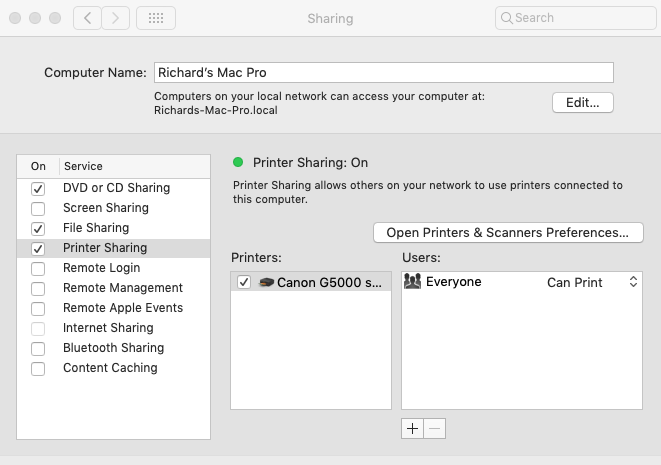
Task: Go back with the left arrow button
Action: click(x=87, y=18)
